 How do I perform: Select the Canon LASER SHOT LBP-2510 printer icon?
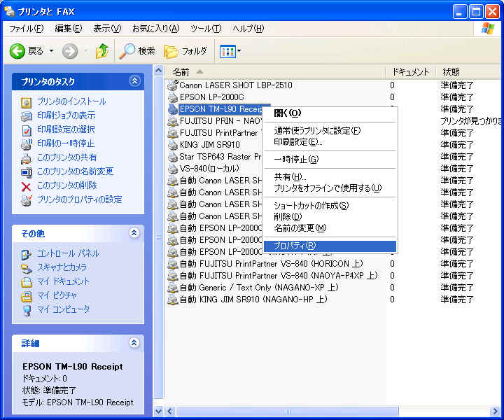(173, 85)
